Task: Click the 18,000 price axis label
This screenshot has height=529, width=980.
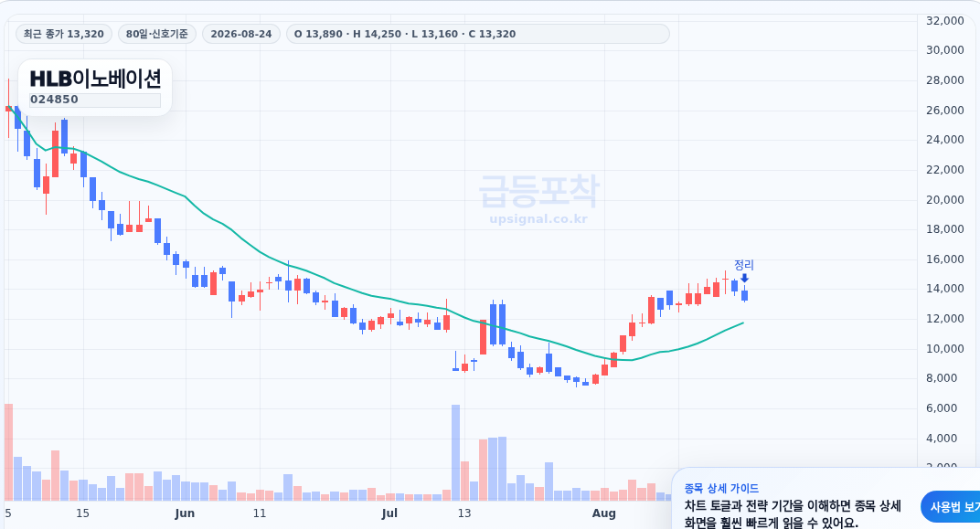Action: tap(945, 229)
